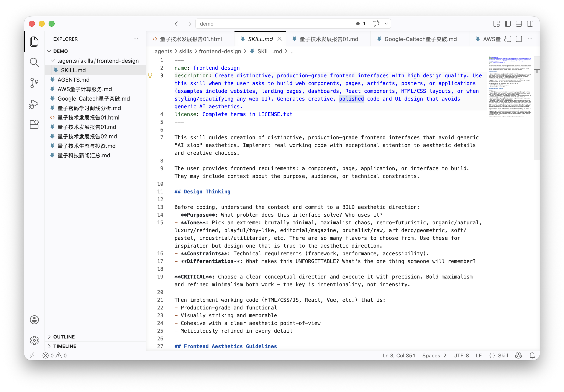The height and width of the screenshot is (392, 564).
Task: Click the Skill language mode in status bar
Action: coord(499,355)
